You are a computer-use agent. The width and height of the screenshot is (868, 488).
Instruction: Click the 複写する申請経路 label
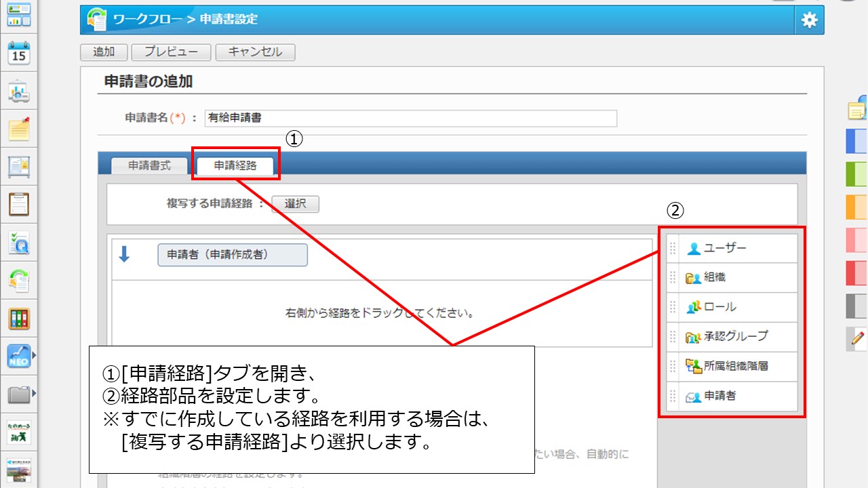(x=210, y=204)
